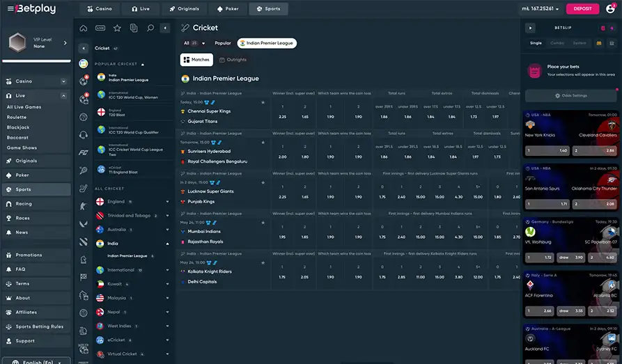Open favorites star in sportsbook toolbar

117,28
